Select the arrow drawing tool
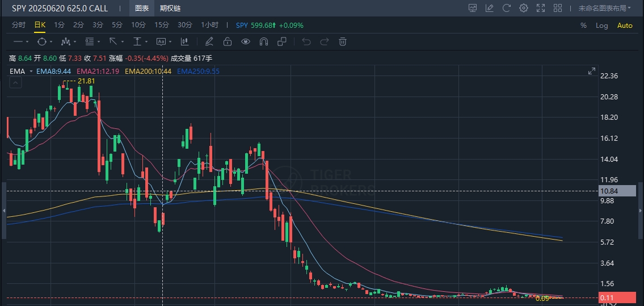Viewport: 644px width, 306px height. (113, 41)
